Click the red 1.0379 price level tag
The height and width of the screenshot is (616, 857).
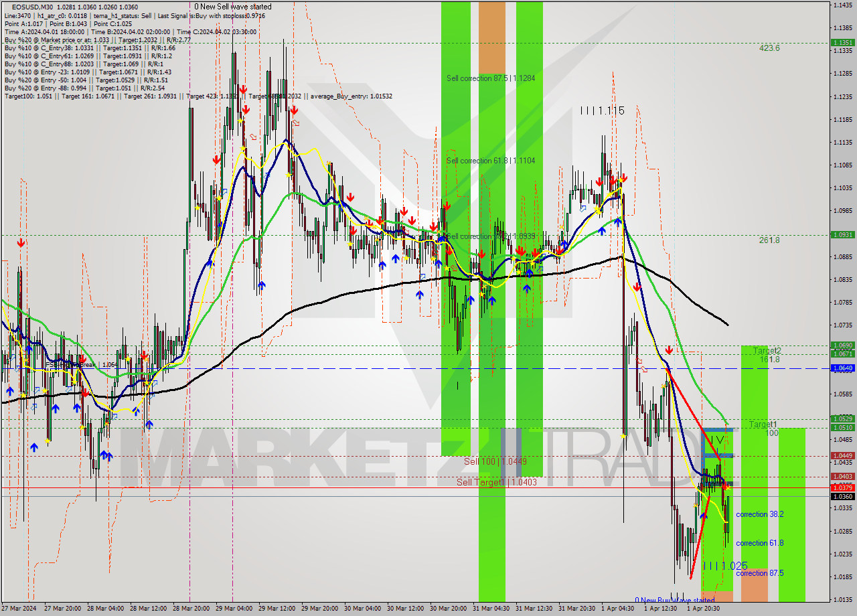pos(842,487)
